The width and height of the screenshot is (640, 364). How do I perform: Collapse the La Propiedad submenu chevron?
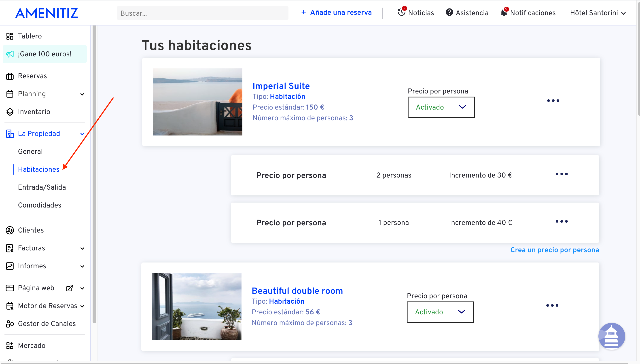click(82, 134)
